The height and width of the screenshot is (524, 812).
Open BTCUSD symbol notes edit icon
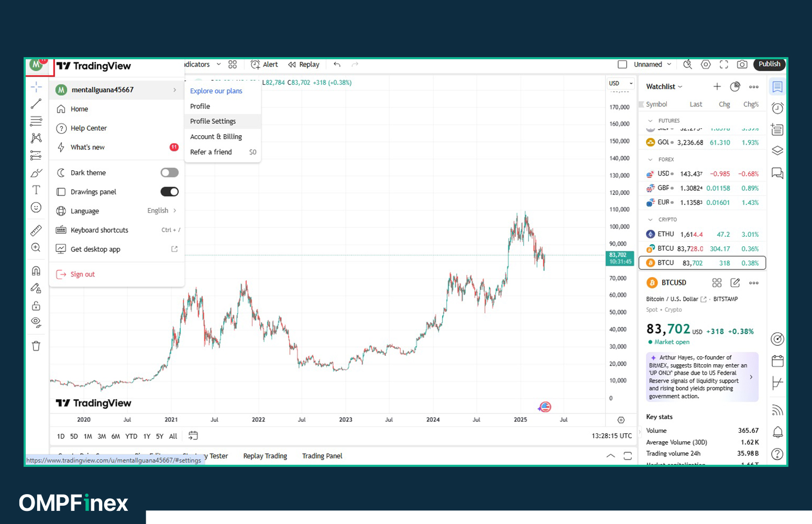tap(735, 283)
